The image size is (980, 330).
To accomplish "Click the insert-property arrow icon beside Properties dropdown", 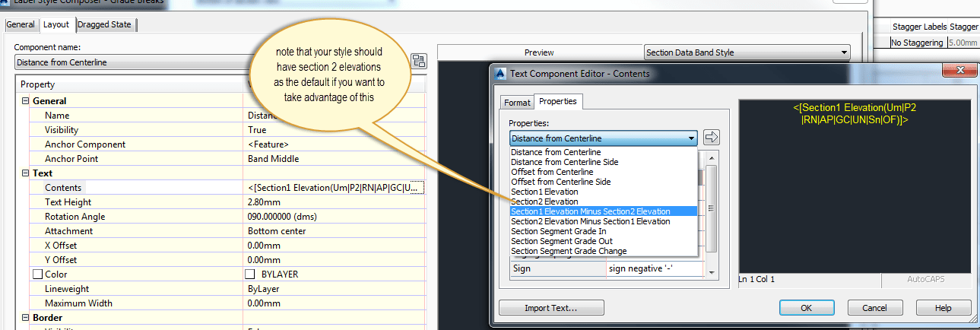I will point(712,138).
